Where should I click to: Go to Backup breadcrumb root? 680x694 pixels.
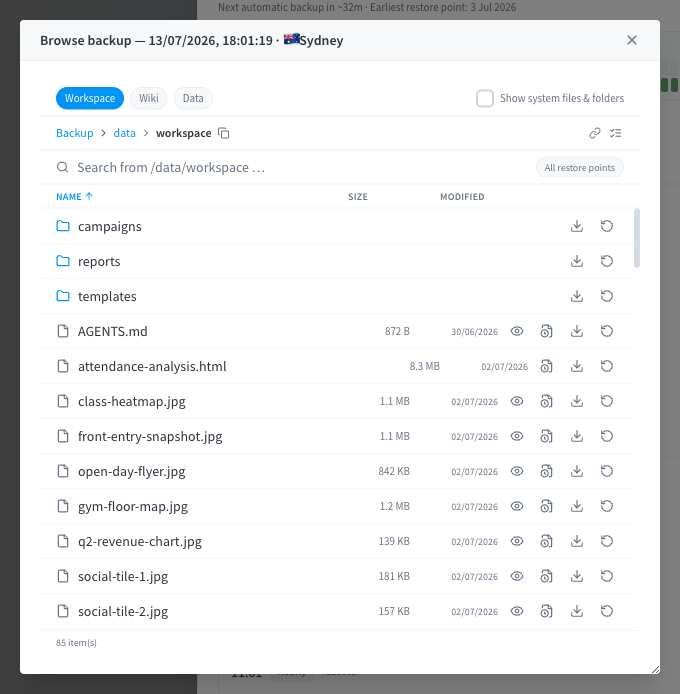tap(75, 133)
